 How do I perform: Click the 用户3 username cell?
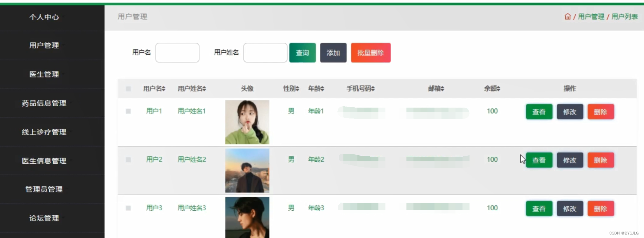pyautogui.click(x=154, y=208)
